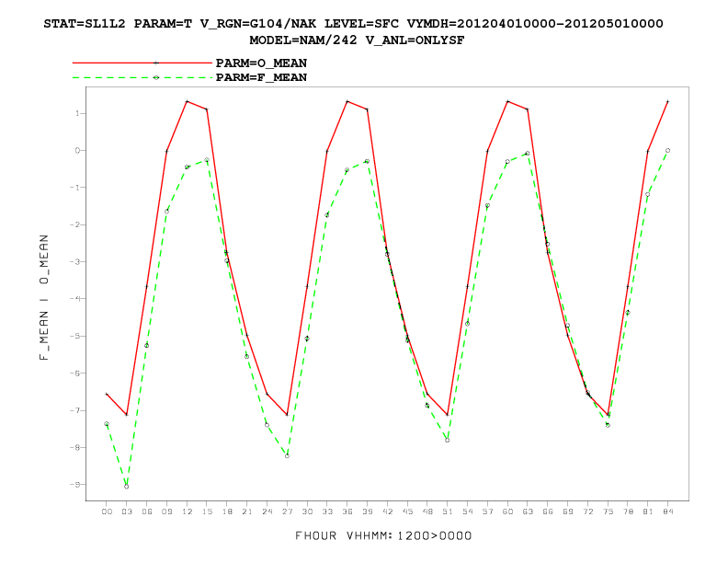Select the green dashed legend line sample
The image size is (728, 563).
click(142, 77)
